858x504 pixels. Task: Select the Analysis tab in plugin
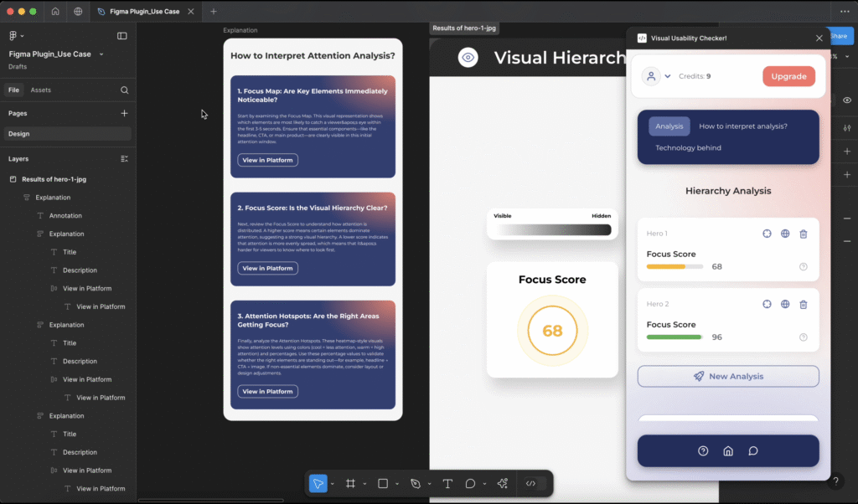click(x=669, y=126)
